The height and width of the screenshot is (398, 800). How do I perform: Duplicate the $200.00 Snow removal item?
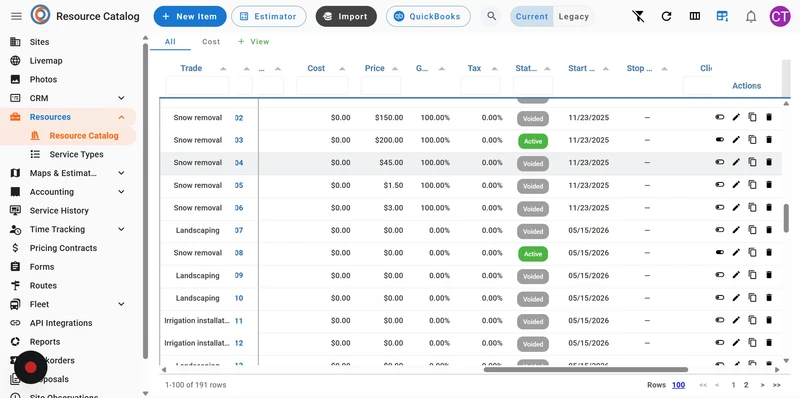coord(752,140)
